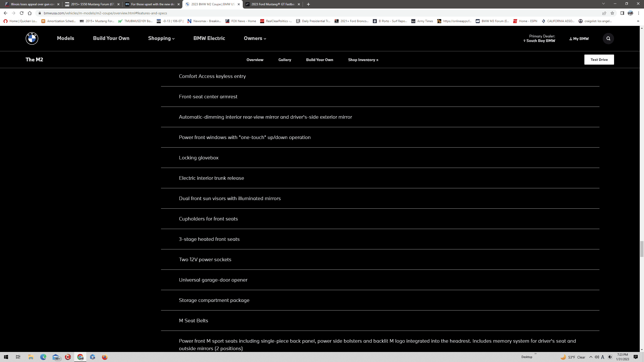Image resolution: width=644 pixels, height=362 pixels.
Task: Open the site search magnifier icon
Action: [608, 38]
